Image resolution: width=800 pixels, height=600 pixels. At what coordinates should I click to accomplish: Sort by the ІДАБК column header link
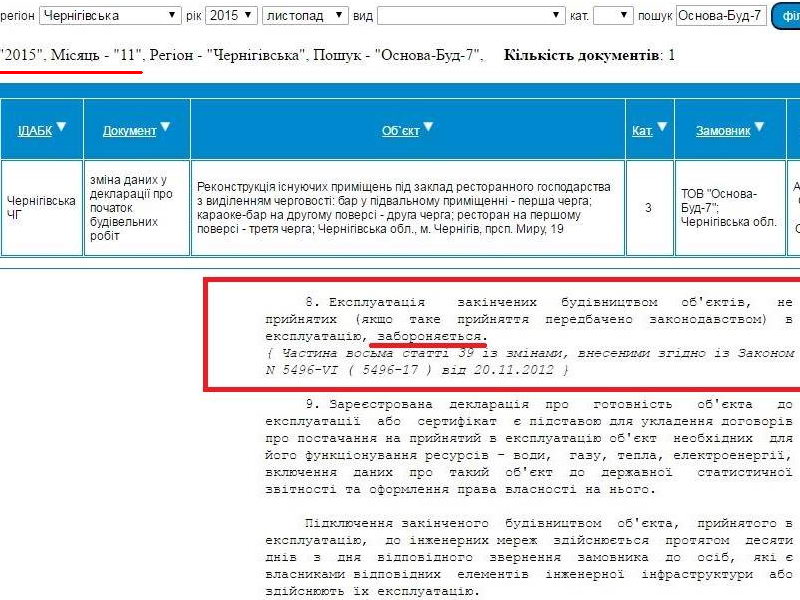pyautogui.click(x=35, y=130)
